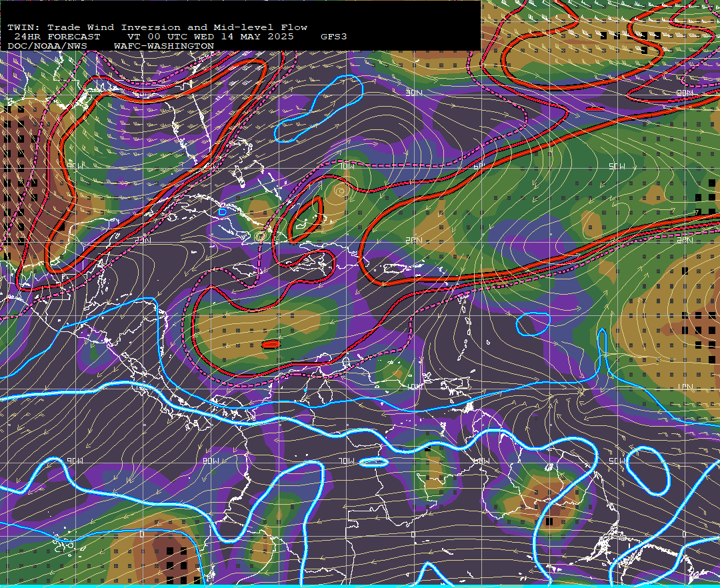Click the 20N label west of Cuba
The image size is (720, 588).
click(x=143, y=240)
